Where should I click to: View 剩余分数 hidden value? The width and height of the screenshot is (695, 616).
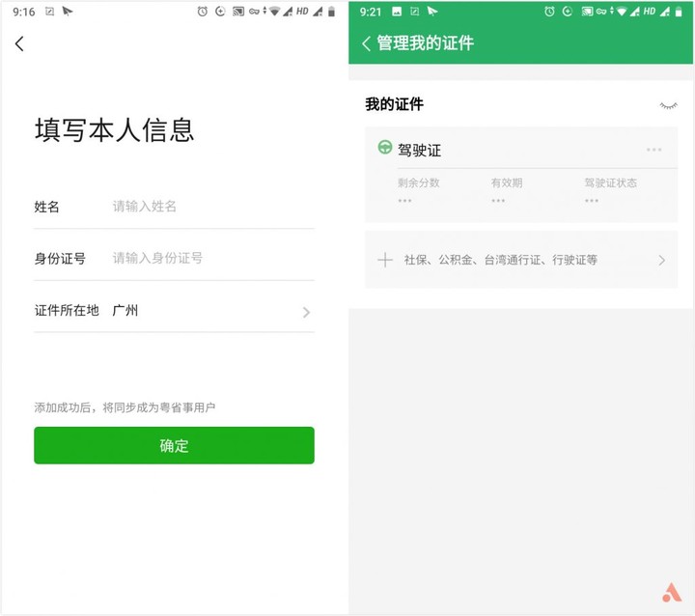pos(404,201)
